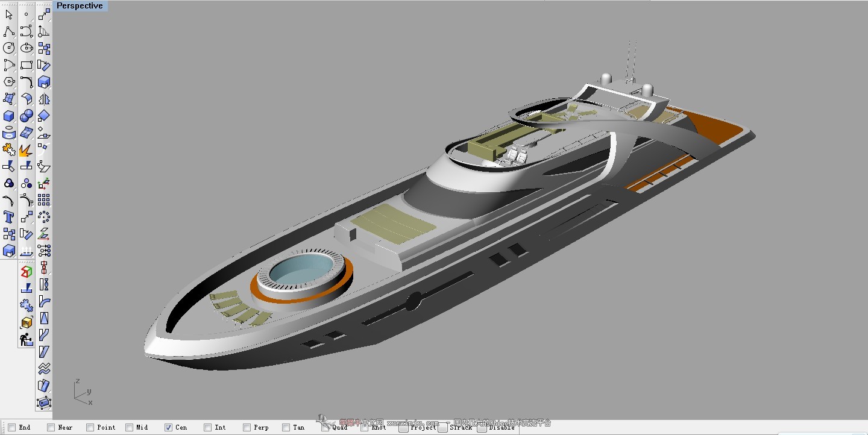This screenshot has width=868, height=435.
Task: Choose the blue gear puzzle icon
Action: [27, 305]
